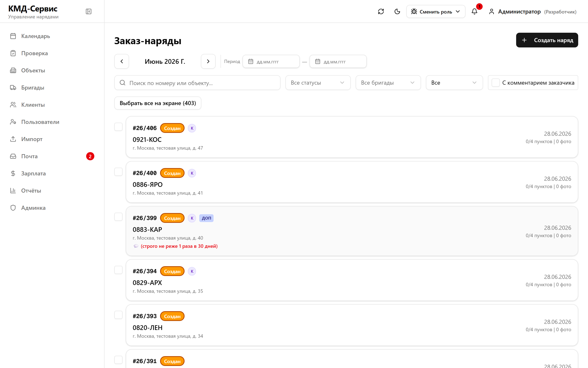
Task: Click 'Выбрать все на экране (403)'
Action: pyautogui.click(x=158, y=103)
